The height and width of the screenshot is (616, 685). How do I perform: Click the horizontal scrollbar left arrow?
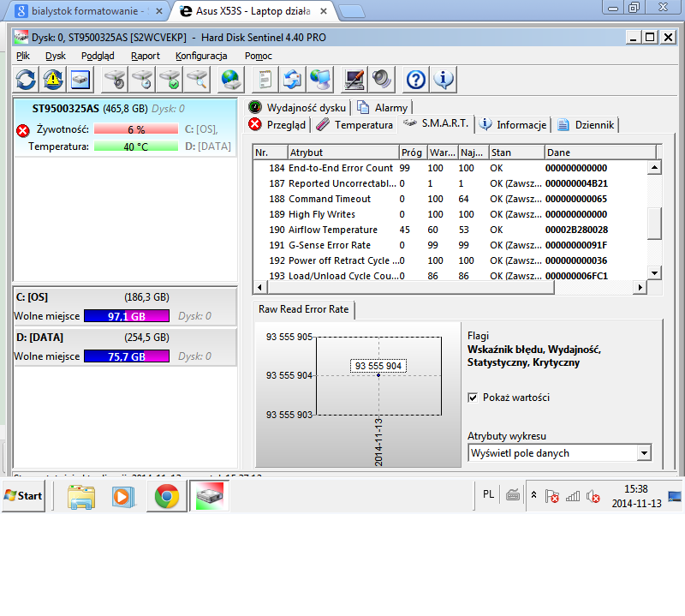(x=260, y=287)
